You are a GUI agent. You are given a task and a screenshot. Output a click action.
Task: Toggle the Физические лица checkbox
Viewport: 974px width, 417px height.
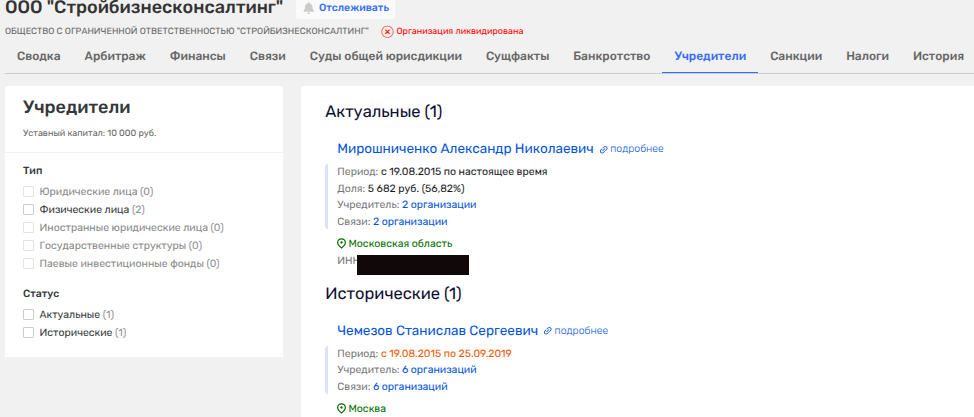point(29,210)
